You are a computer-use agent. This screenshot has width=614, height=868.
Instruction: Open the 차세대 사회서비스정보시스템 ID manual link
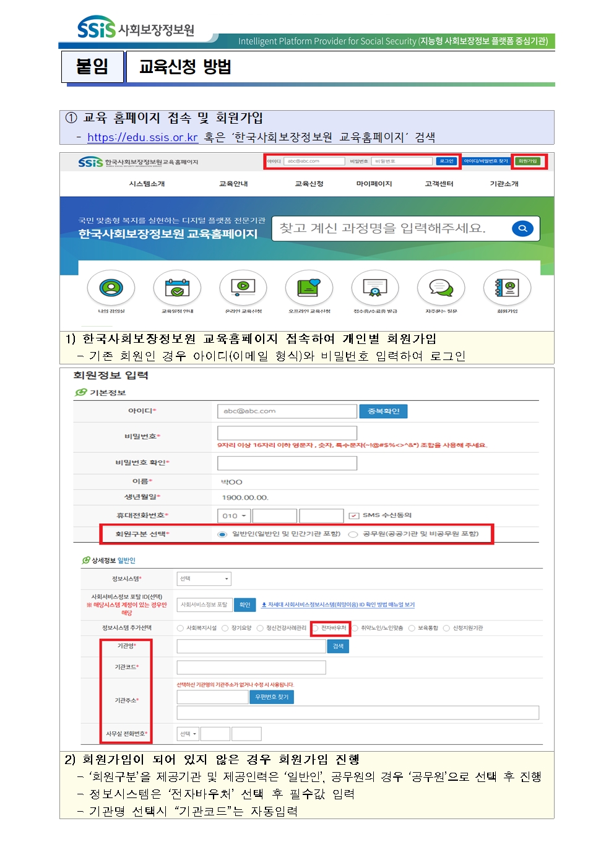(338, 605)
